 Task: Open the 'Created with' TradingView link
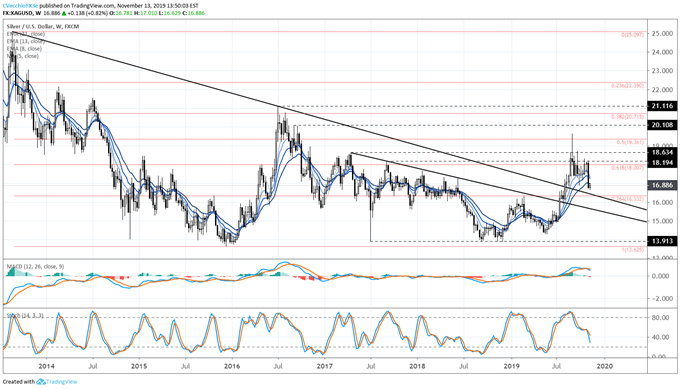(40, 382)
